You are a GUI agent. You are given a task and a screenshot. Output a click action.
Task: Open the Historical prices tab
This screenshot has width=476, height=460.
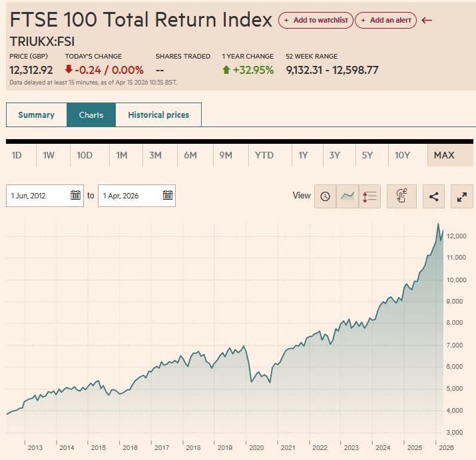(158, 115)
